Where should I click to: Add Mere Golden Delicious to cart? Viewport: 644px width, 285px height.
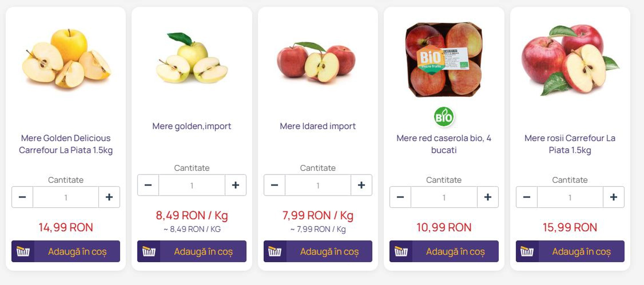pyautogui.click(x=77, y=252)
